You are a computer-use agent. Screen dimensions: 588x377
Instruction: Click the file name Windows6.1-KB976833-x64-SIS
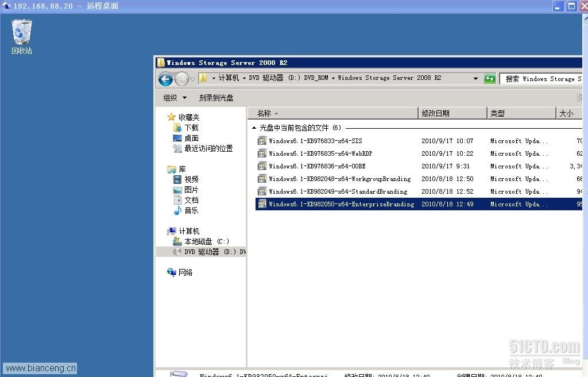tap(315, 141)
